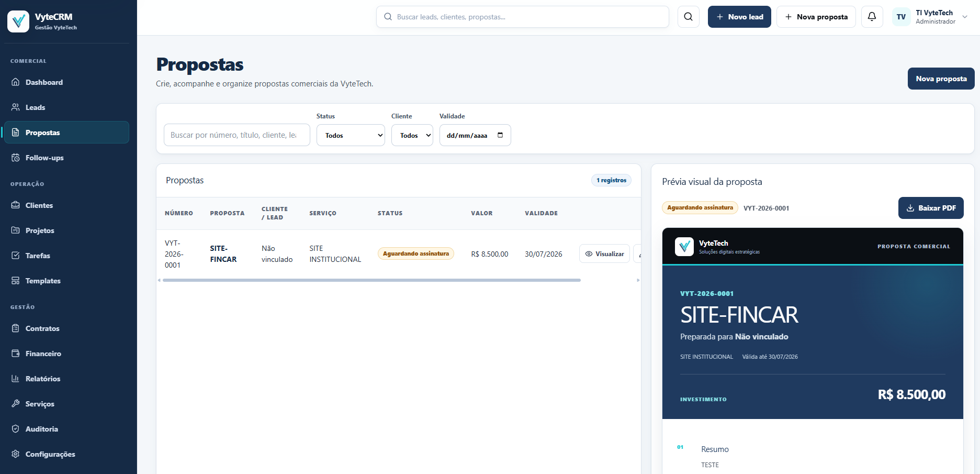Expand the Status filter dropdown
Screen dimensions: 980x474
pos(351,135)
